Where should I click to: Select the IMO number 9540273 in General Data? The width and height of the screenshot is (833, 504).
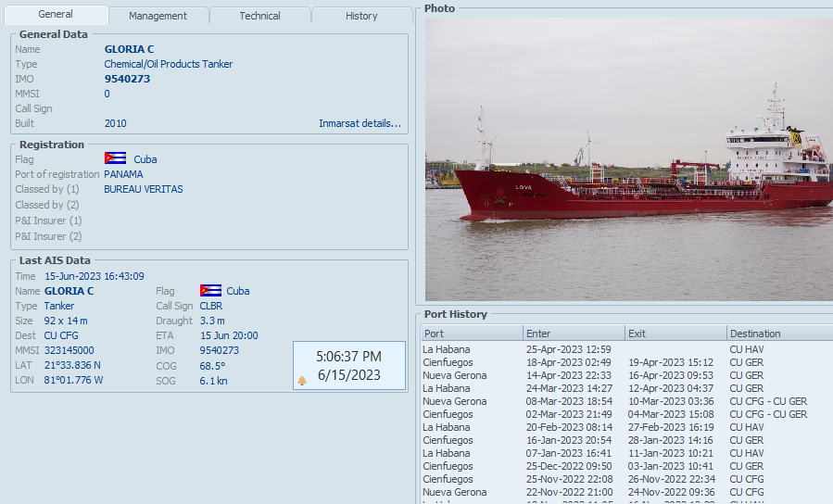[x=128, y=79]
